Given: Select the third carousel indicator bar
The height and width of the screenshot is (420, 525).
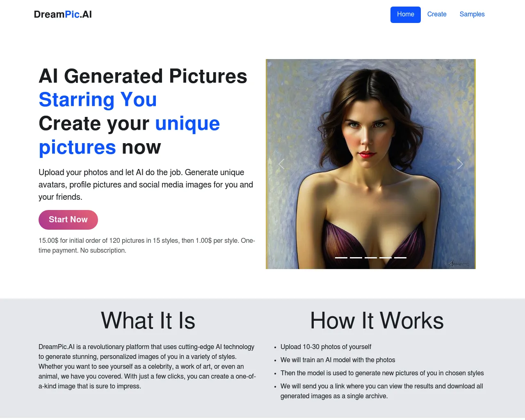Looking at the screenshot, I should pos(371,258).
